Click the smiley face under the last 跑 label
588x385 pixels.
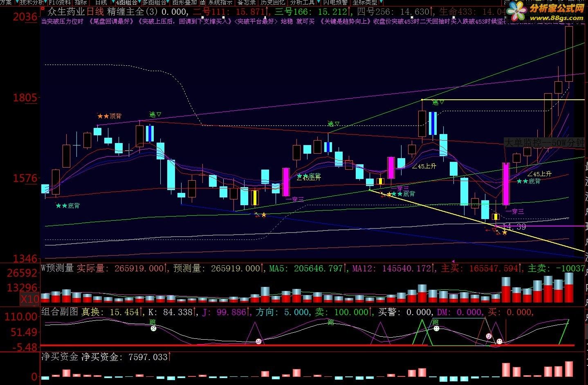pyautogui.click(x=436, y=328)
